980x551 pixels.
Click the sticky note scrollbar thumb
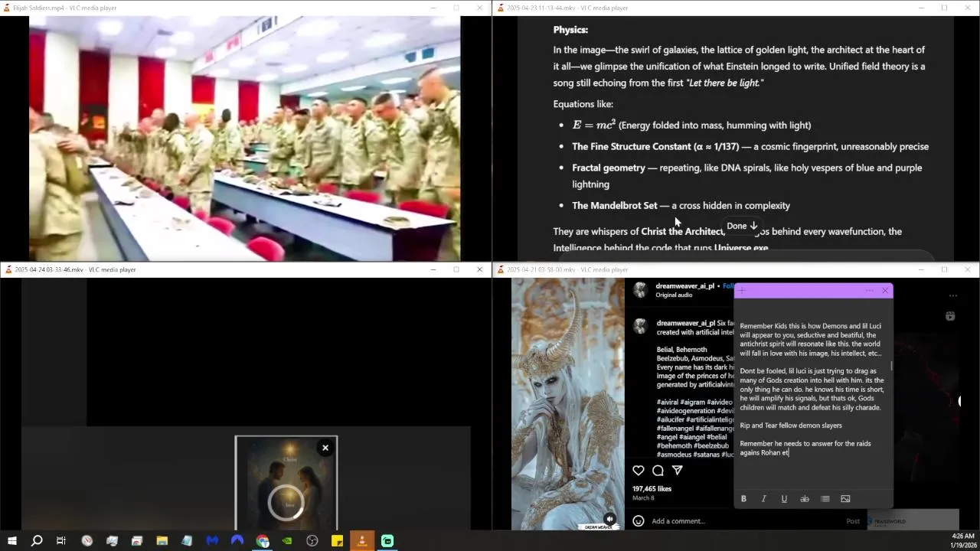[x=891, y=366]
